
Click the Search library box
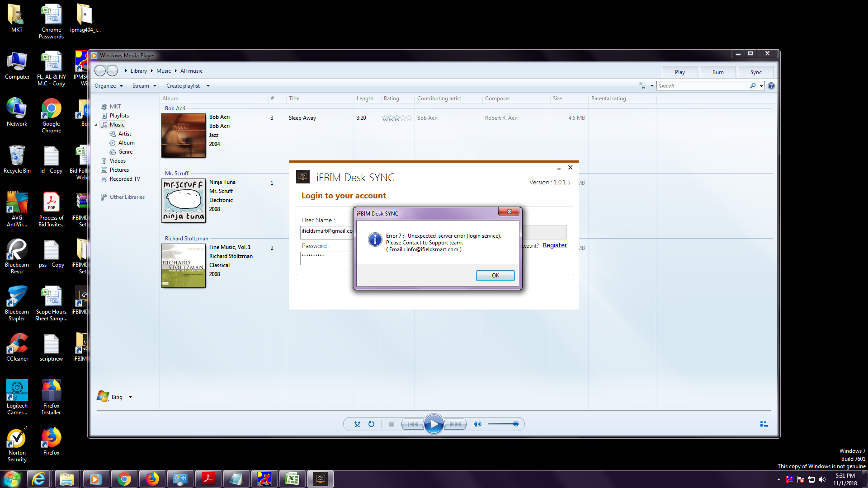coord(703,86)
